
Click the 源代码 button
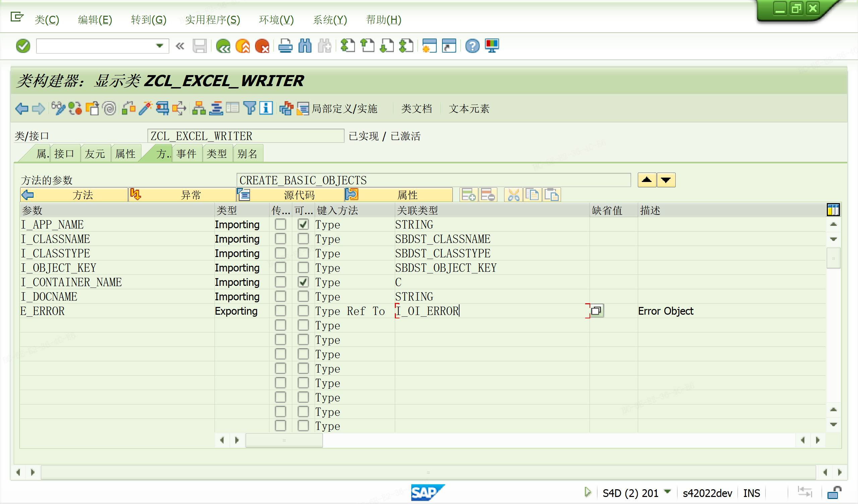point(291,195)
